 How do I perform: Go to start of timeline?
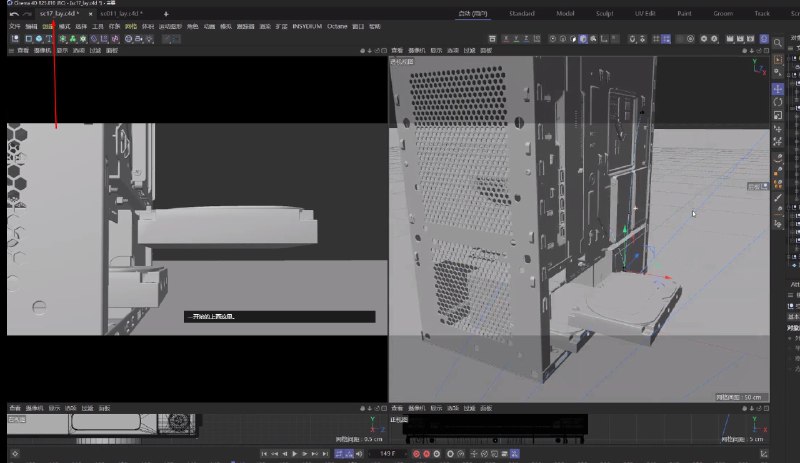[264, 454]
